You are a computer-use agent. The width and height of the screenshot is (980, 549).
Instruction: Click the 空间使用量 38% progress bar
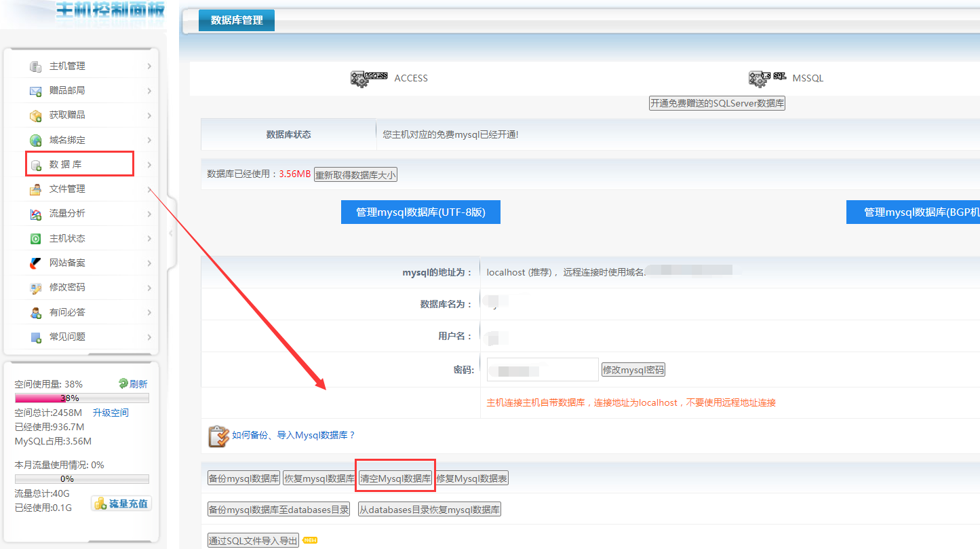click(x=81, y=398)
